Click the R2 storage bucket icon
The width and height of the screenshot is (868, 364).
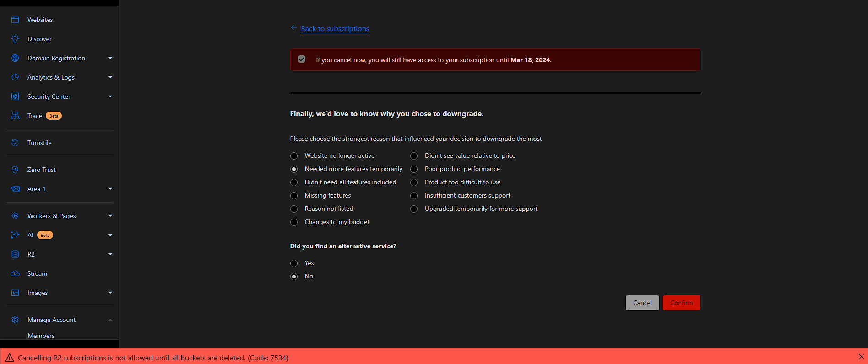[15, 254]
